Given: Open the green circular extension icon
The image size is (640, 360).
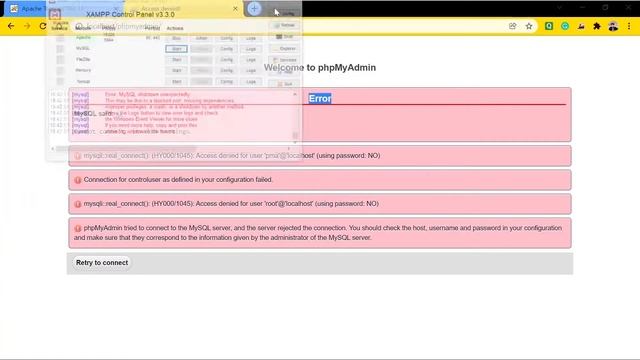Looking at the screenshot, I should [x=565, y=26].
